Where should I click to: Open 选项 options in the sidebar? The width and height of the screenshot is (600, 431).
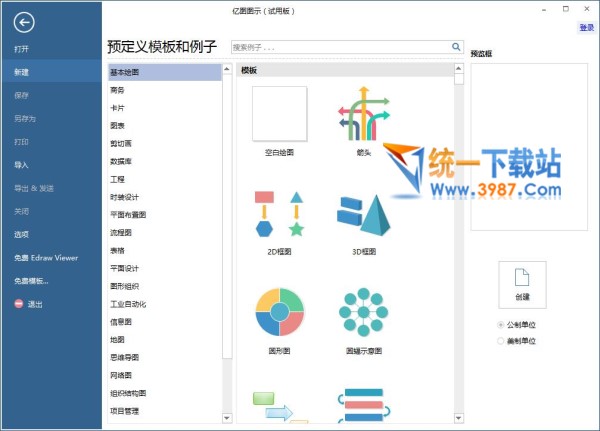pyautogui.click(x=22, y=234)
